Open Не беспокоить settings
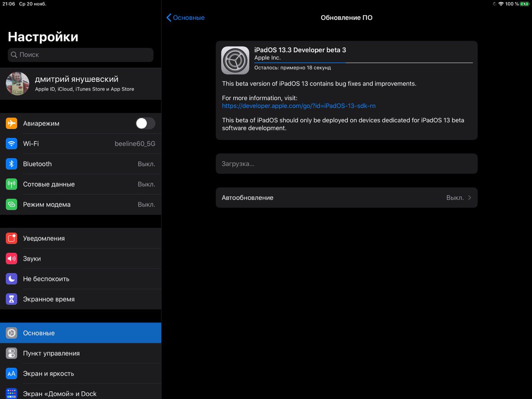532x399 pixels. coord(81,279)
